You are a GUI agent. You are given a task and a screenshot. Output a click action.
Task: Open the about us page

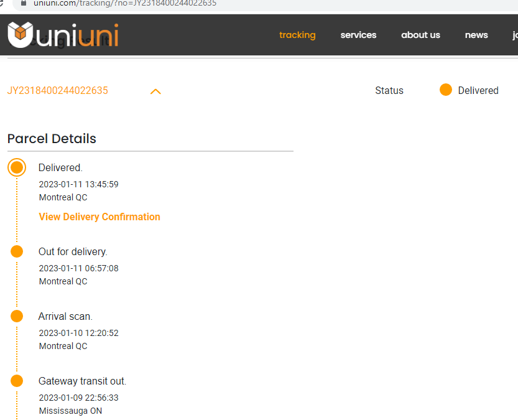pos(420,35)
